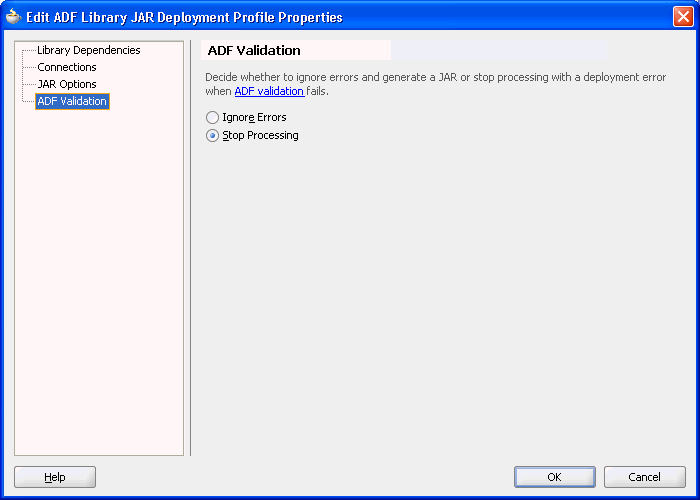Open Help for this dialog

[55, 477]
